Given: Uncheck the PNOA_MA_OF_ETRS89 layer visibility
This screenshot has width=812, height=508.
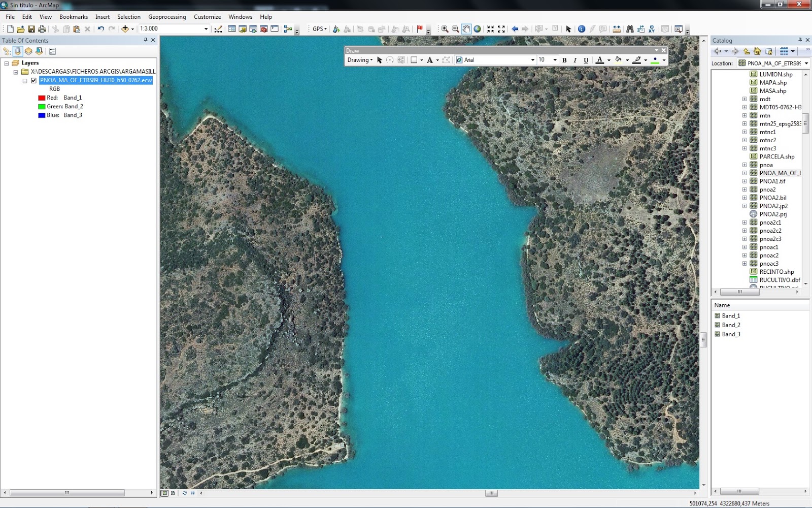Looking at the screenshot, I should click(x=34, y=80).
